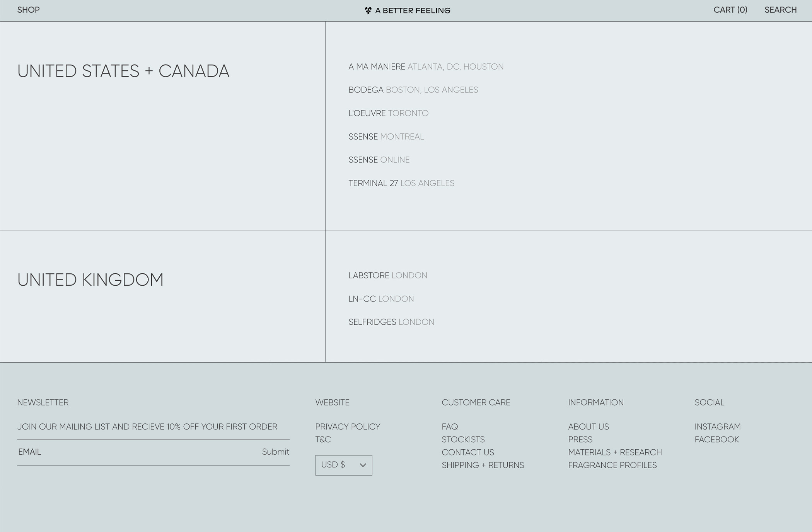This screenshot has height=532, width=812.
Task: Open FRAGRANCE PROFILES footer link
Action: click(612, 465)
